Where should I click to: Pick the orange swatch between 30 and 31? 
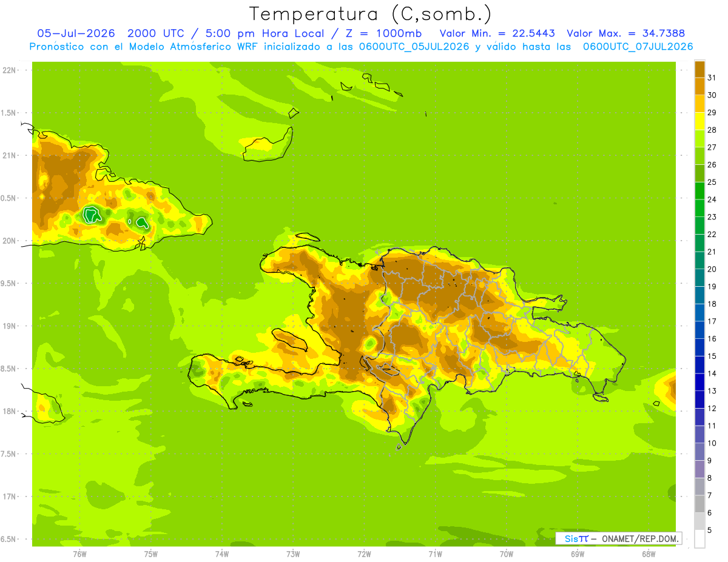click(x=699, y=86)
